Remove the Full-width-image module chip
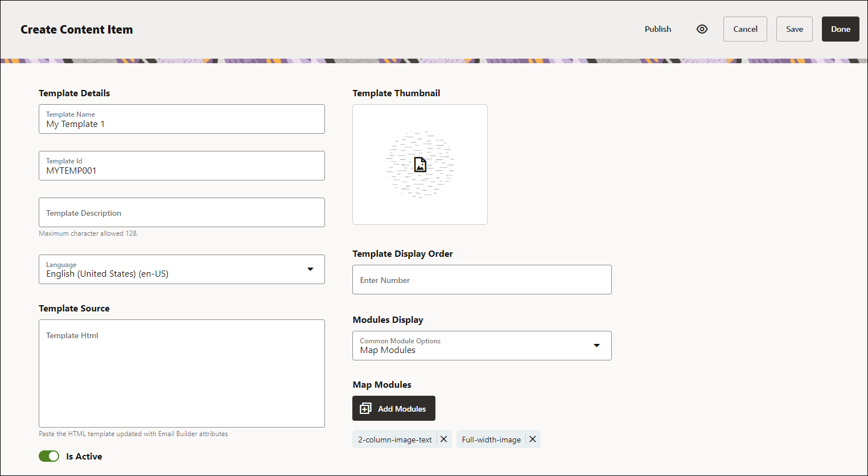The width and height of the screenshot is (868, 476). [x=532, y=439]
